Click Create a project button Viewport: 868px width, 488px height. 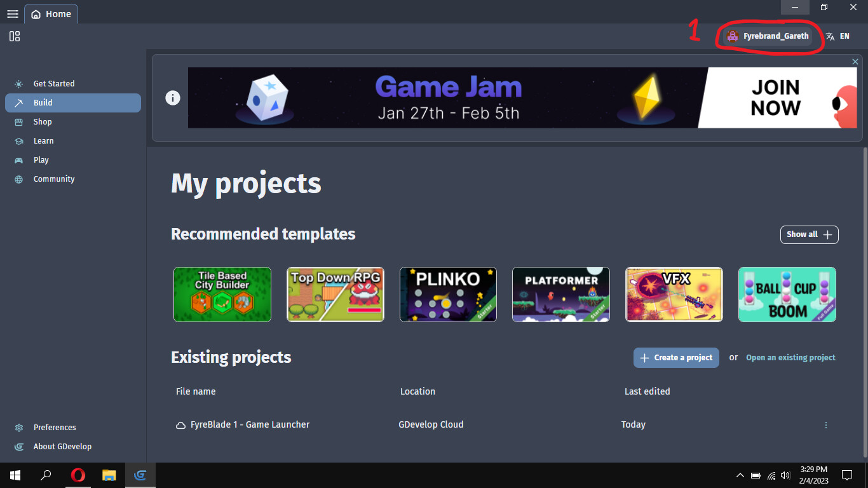tap(676, 358)
